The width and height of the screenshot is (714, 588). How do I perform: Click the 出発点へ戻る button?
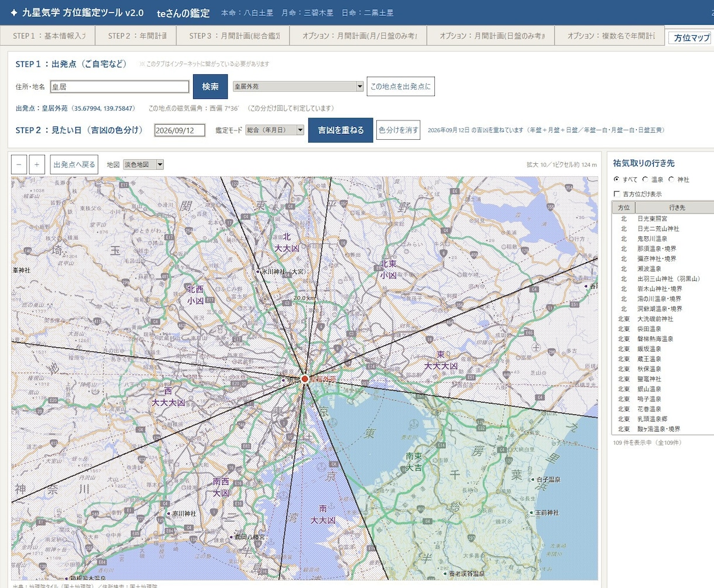click(74, 164)
